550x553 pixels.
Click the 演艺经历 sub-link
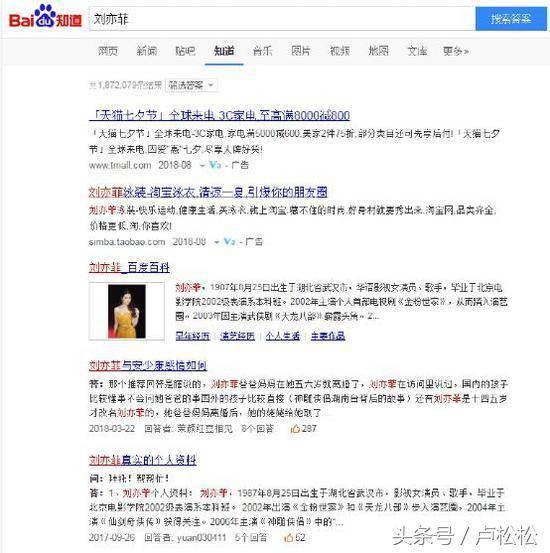tap(237, 336)
